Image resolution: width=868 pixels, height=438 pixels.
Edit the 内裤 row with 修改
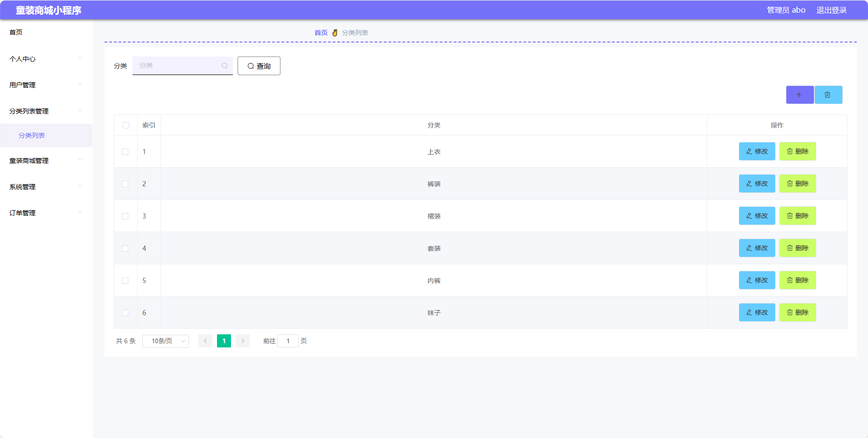click(x=757, y=280)
